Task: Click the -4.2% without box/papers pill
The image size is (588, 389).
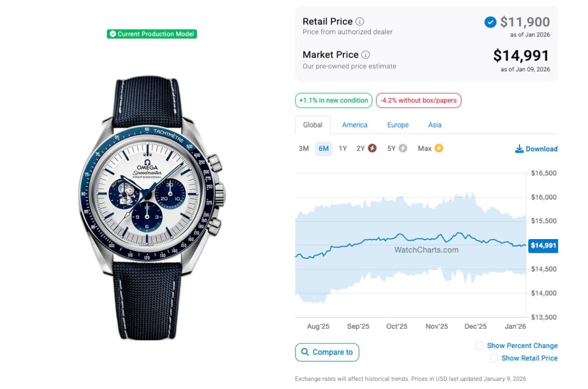Action: (418, 100)
